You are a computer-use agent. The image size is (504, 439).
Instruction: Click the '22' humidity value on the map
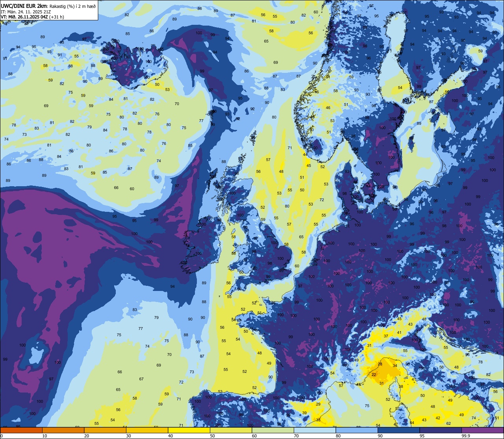[x=374, y=374]
